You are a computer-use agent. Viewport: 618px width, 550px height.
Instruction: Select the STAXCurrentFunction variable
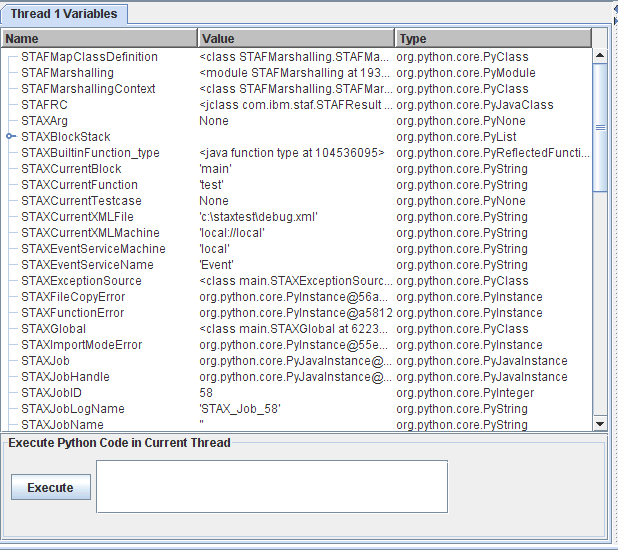click(x=80, y=185)
